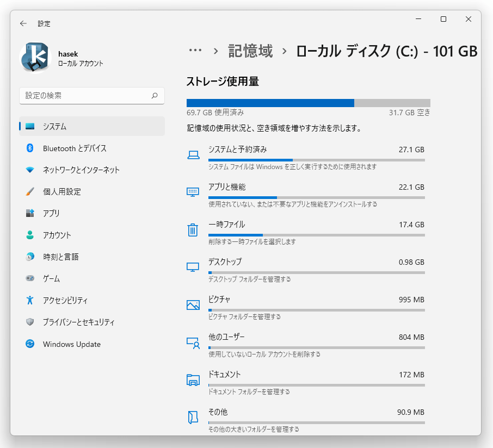
Task: Click the shield プライバシーとセキュリティ icon
Action: [30, 322]
